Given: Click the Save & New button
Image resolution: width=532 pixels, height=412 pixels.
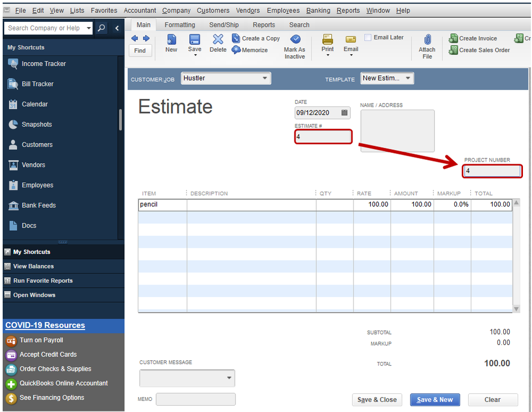Looking at the screenshot, I should [x=435, y=400].
